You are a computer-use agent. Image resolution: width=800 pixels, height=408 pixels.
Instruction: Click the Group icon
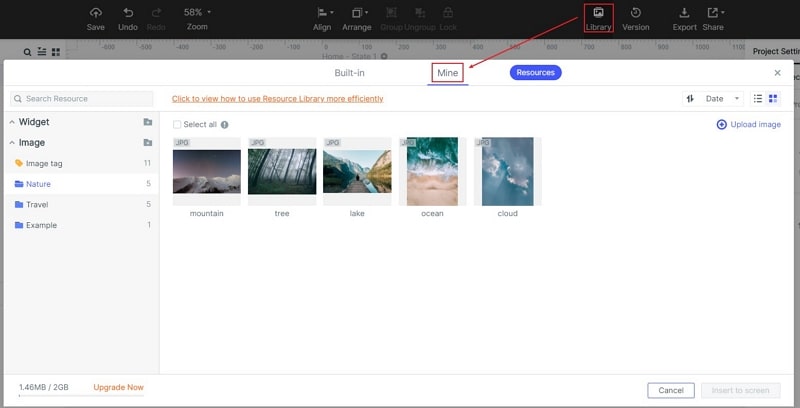coord(391,13)
